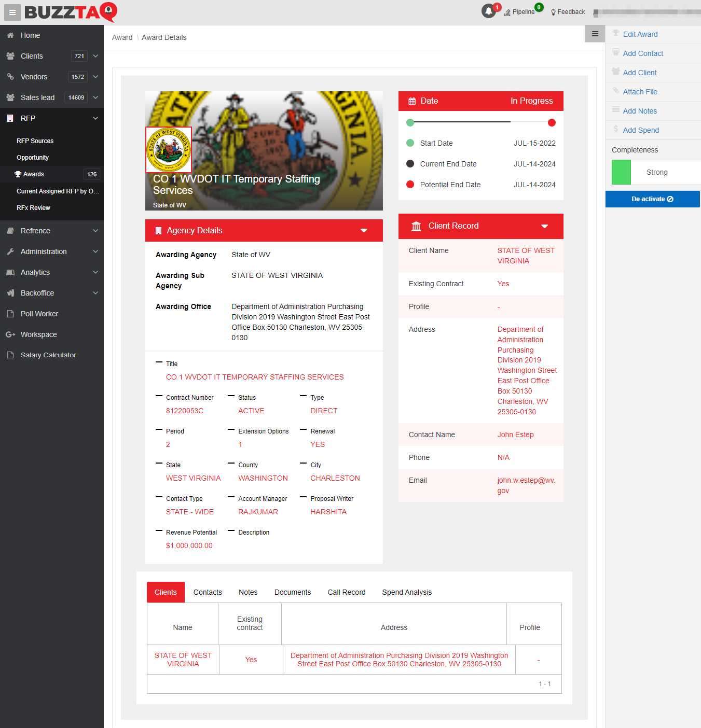The image size is (701, 728).
Task: Collapse the RFP sidebar menu chevron
Action: pos(95,118)
